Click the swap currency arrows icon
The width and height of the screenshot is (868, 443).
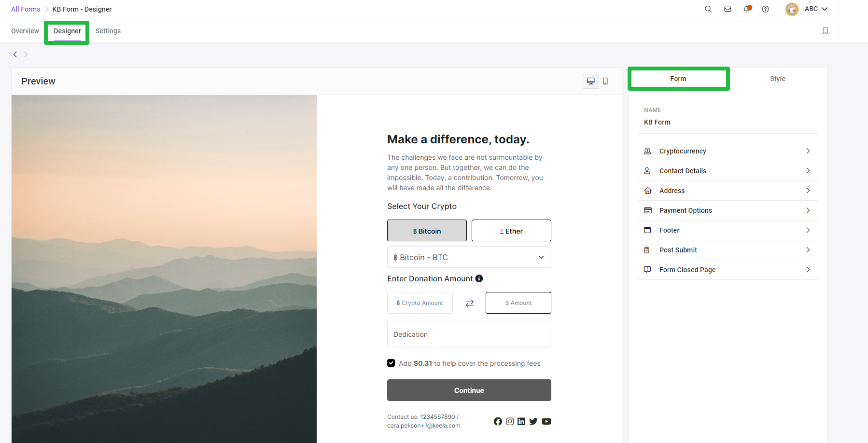(469, 303)
